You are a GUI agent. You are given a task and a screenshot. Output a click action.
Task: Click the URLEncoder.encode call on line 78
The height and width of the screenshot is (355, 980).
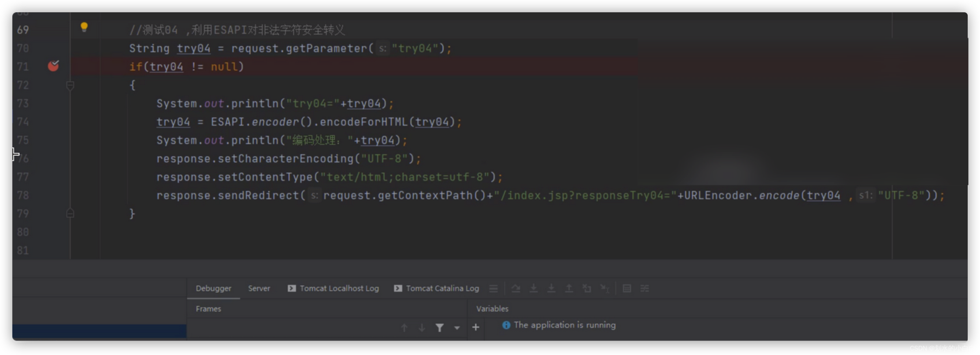tap(742, 195)
